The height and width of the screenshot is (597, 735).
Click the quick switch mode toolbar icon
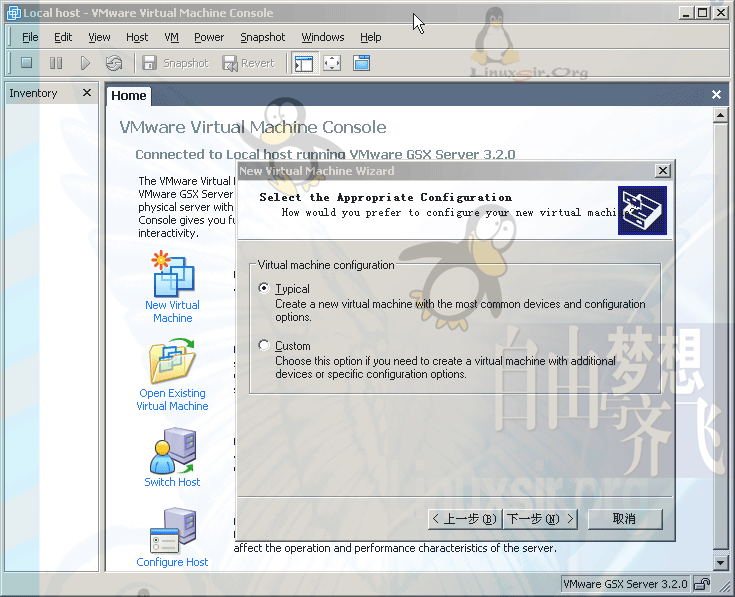pos(361,63)
